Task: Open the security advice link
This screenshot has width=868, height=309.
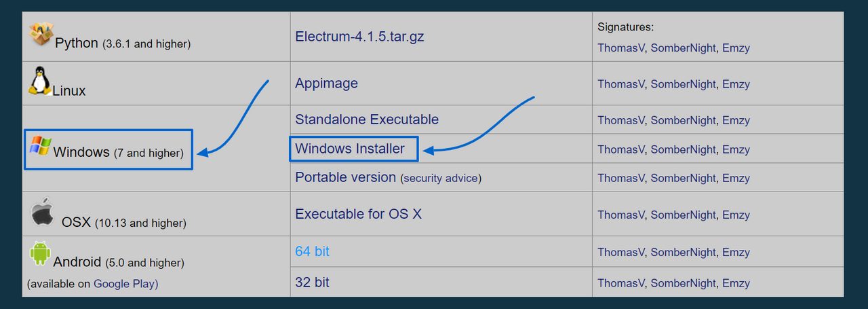Action: pos(441,179)
